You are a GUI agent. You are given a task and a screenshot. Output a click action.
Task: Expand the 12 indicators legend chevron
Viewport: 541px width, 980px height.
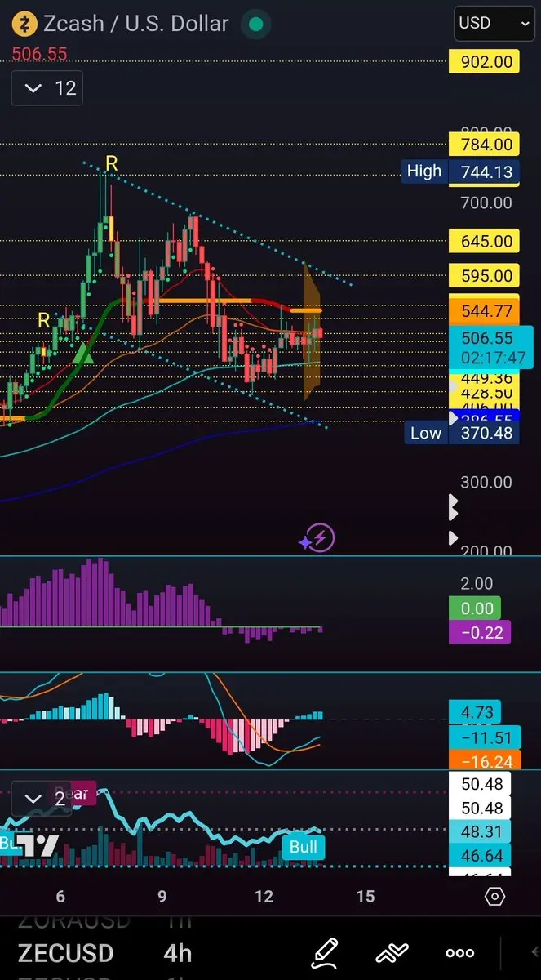(x=33, y=88)
